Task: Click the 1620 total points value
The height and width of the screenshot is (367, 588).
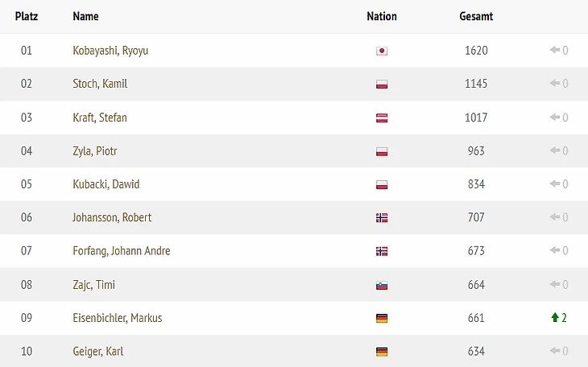Action: point(476,51)
